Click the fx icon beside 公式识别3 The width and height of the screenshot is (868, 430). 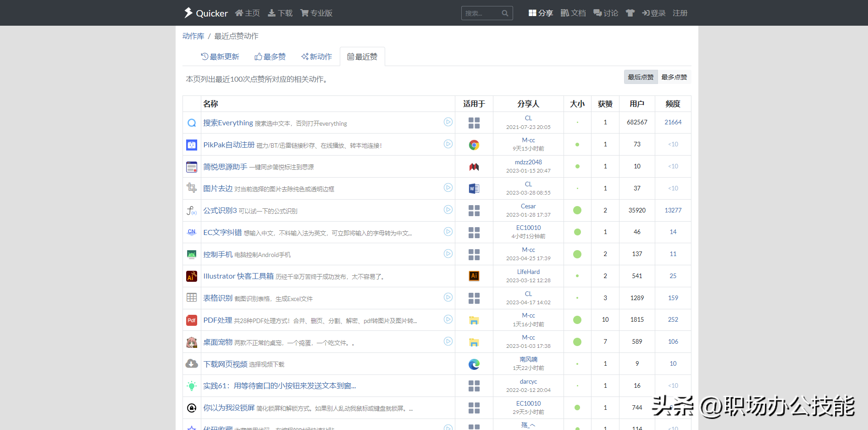[x=192, y=210]
